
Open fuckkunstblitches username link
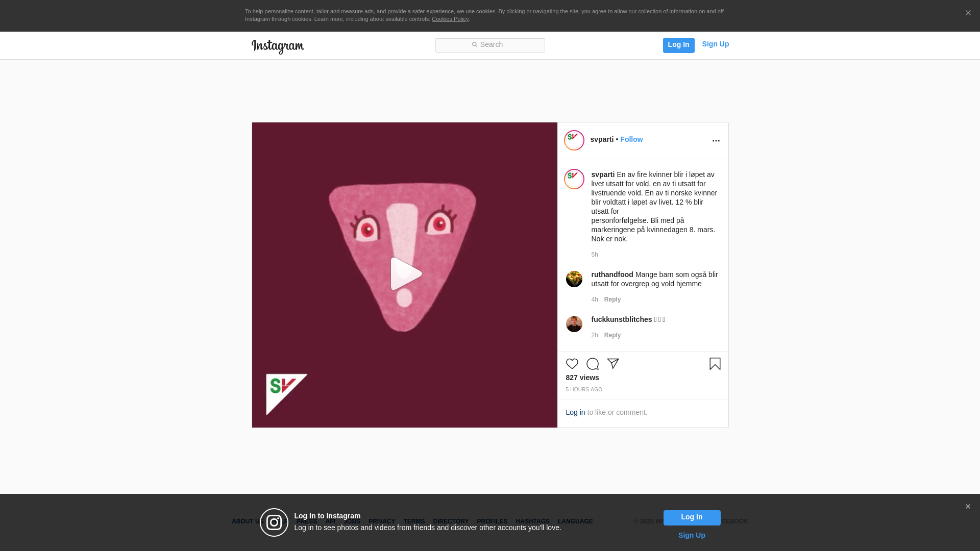pyautogui.click(x=621, y=319)
